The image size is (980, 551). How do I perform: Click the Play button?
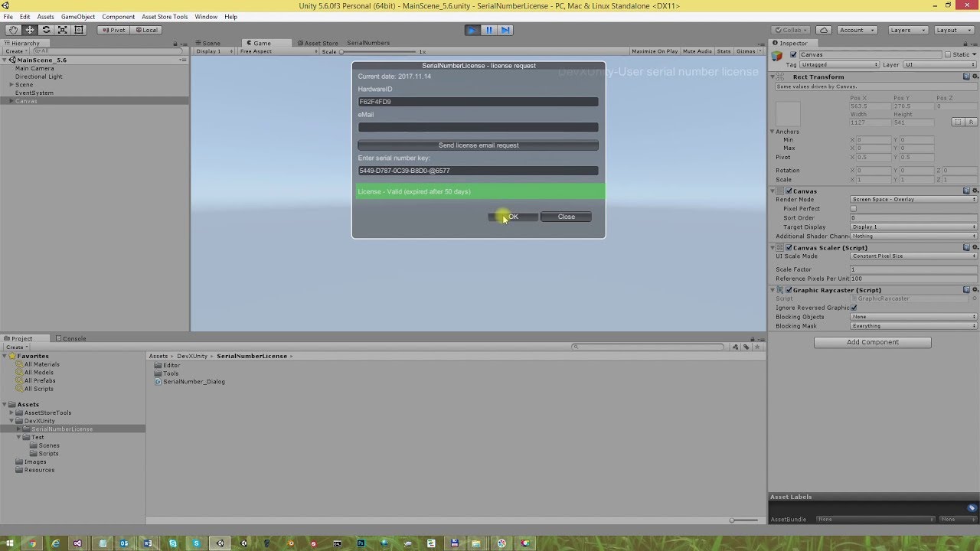(472, 30)
